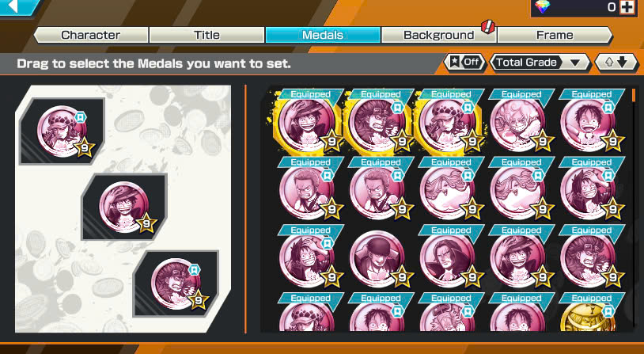Select the Shanks medal in the third row
Image resolution: width=644 pixels, height=354 pixels.
(449, 257)
